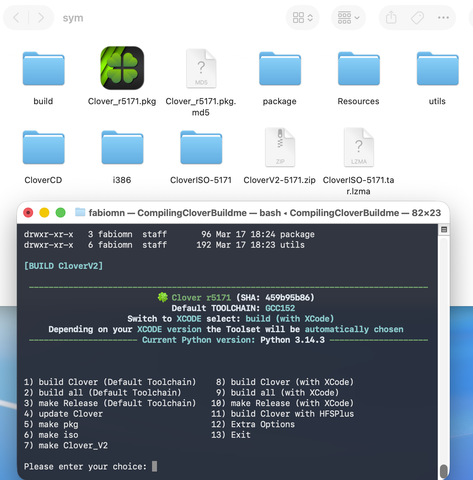The width and height of the screenshot is (473, 480).
Task: Zoom the Terminal window with green button
Action: (x=60, y=213)
